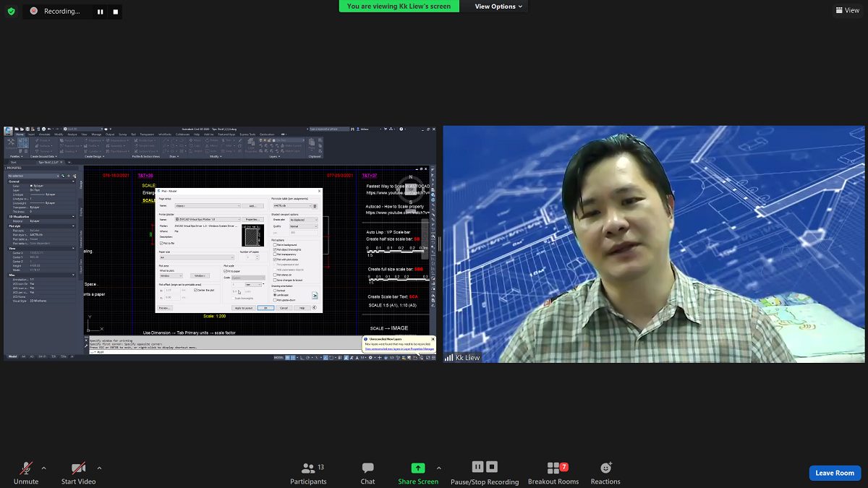Pause recording using top-left indicator button
The height and width of the screenshot is (488, 868).
point(101,12)
